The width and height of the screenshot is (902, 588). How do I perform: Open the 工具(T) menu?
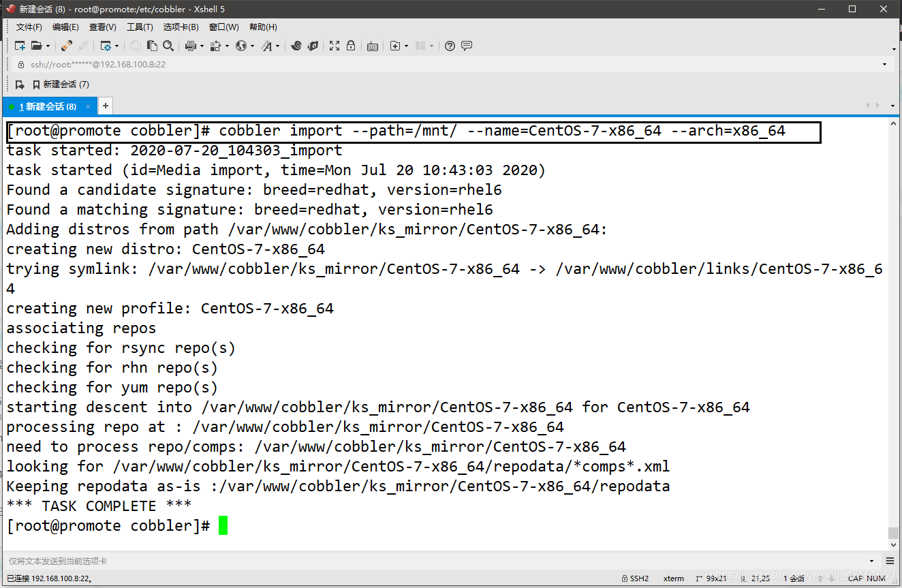pyautogui.click(x=140, y=27)
